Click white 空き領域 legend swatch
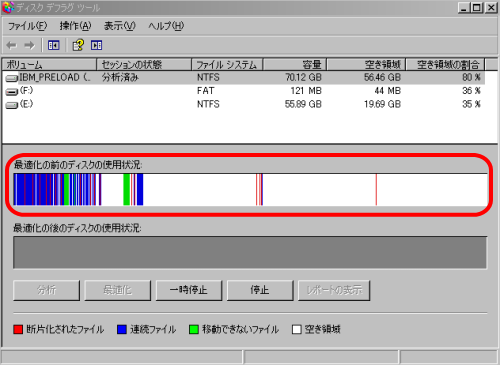Viewport: 500px width, 365px height. 297,330
